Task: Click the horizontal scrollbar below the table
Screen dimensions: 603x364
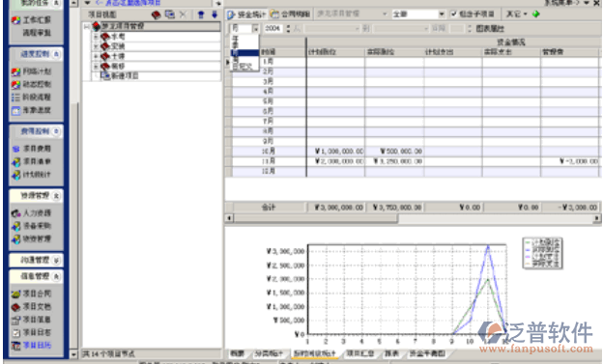Action: click(x=413, y=218)
